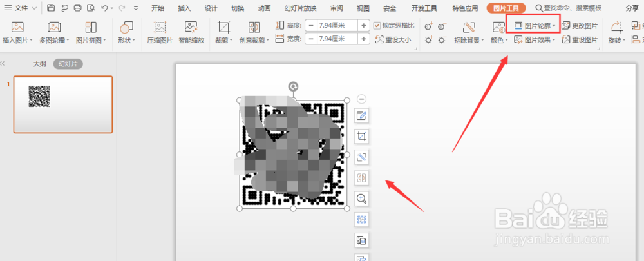Image resolution: width=644 pixels, height=261 pixels.
Task: Click the 裁剪 crop icon in ribbon
Action: tap(224, 28)
